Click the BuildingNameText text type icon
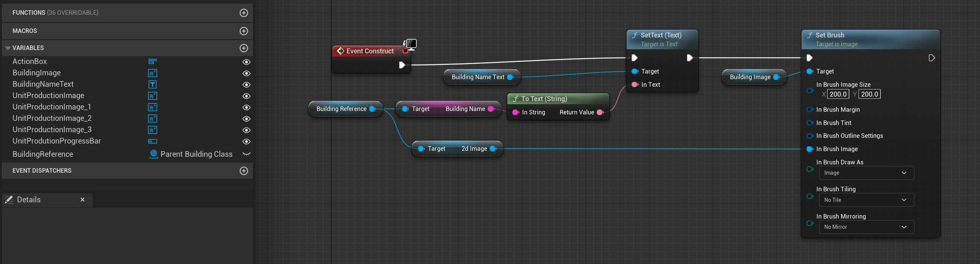Image resolution: width=980 pixels, height=264 pixels. click(153, 84)
